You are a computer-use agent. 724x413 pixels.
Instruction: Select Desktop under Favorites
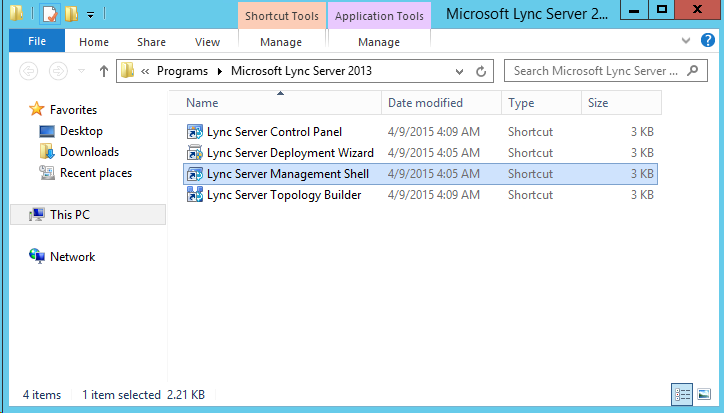(x=81, y=131)
